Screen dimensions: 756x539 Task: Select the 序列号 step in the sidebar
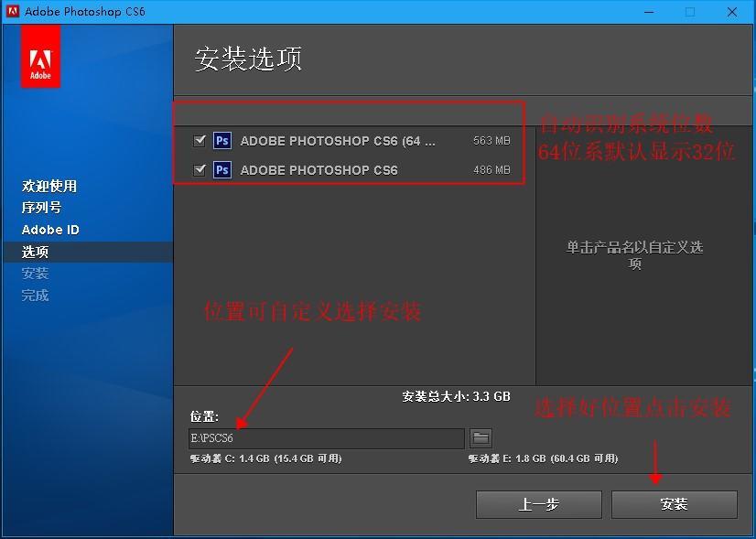click(x=41, y=208)
